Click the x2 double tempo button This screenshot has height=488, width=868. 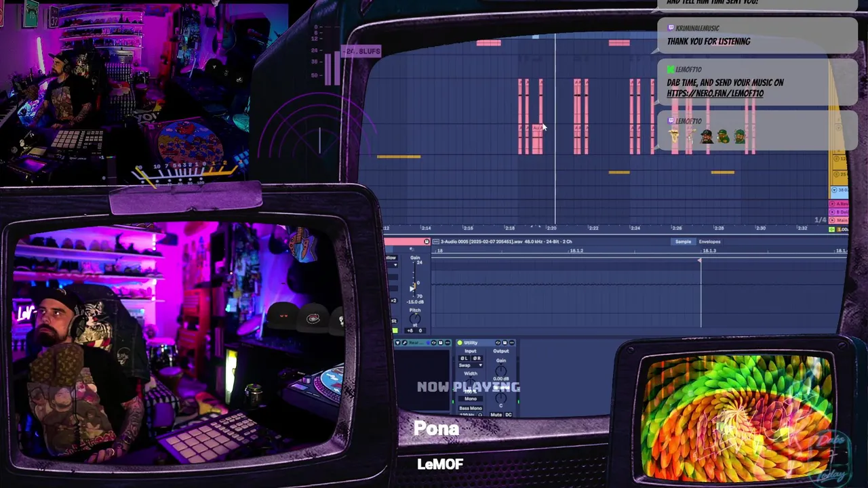point(393,300)
